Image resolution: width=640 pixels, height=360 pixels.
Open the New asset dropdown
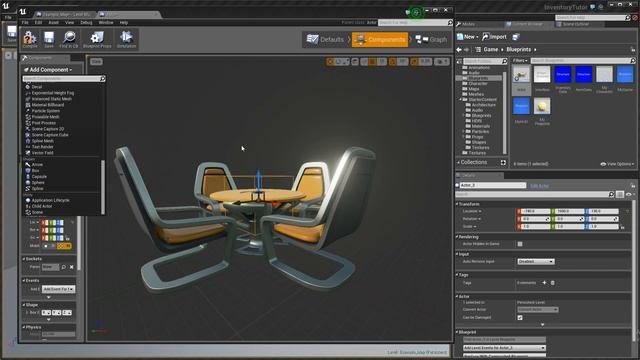(x=467, y=37)
